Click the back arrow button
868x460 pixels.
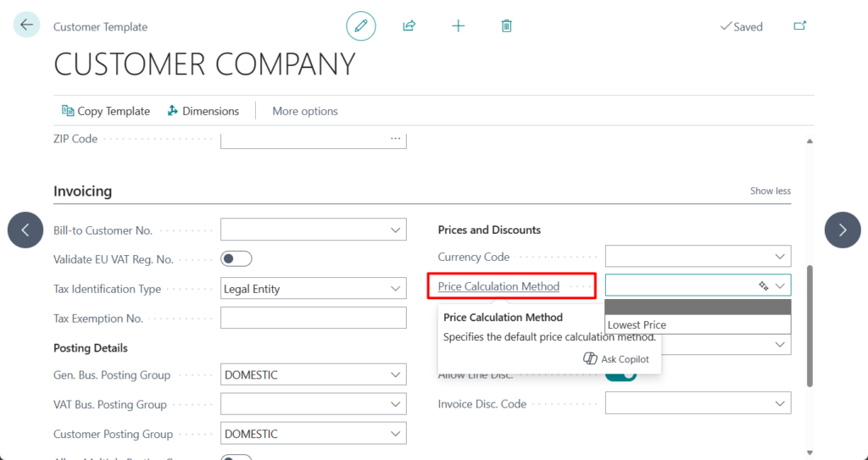26,25
